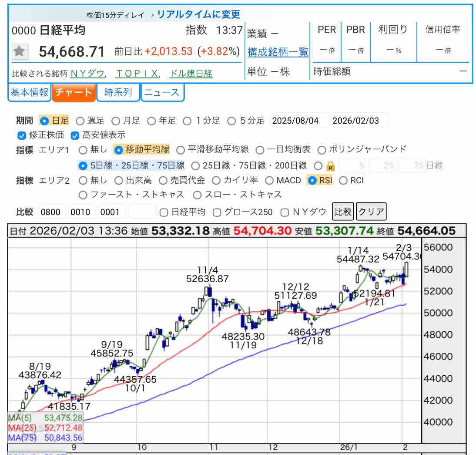Screen dimensions: 476x455
Task: Open the 構成銘柄一覧 link
Action: (x=278, y=52)
